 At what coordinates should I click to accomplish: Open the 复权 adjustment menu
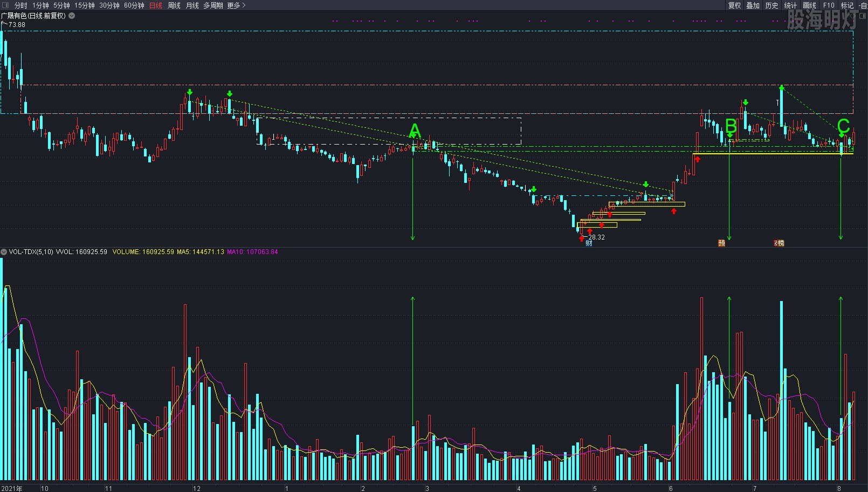[x=735, y=5]
